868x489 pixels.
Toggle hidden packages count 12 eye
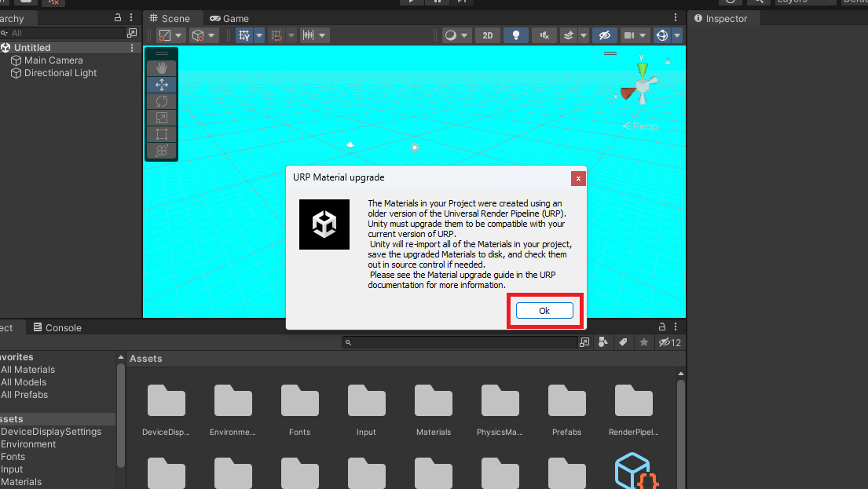[670, 342]
